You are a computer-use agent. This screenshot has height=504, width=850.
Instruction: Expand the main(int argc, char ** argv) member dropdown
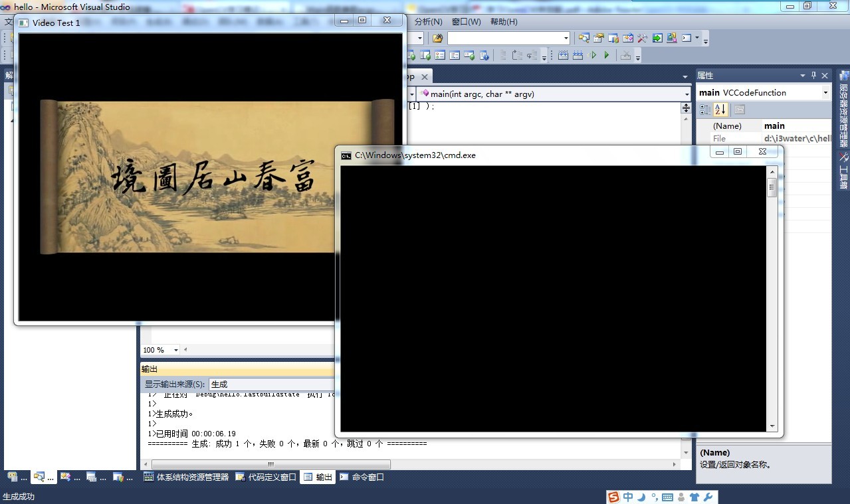pos(687,94)
